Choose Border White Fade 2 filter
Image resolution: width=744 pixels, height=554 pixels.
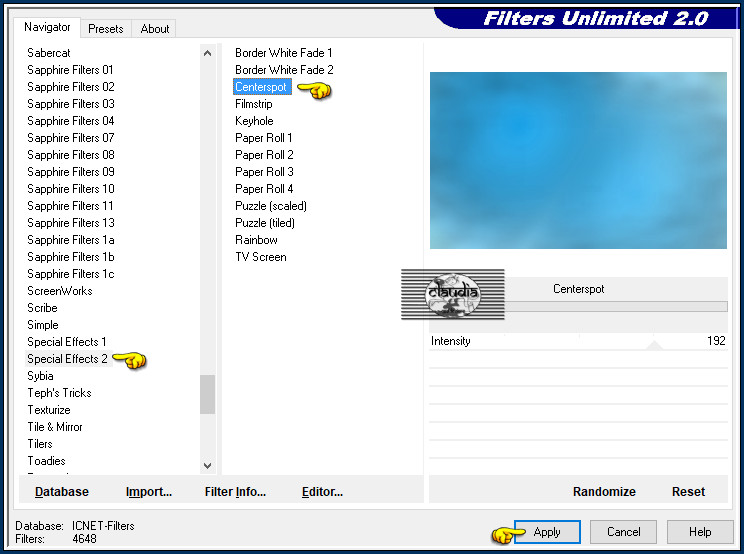click(x=284, y=70)
